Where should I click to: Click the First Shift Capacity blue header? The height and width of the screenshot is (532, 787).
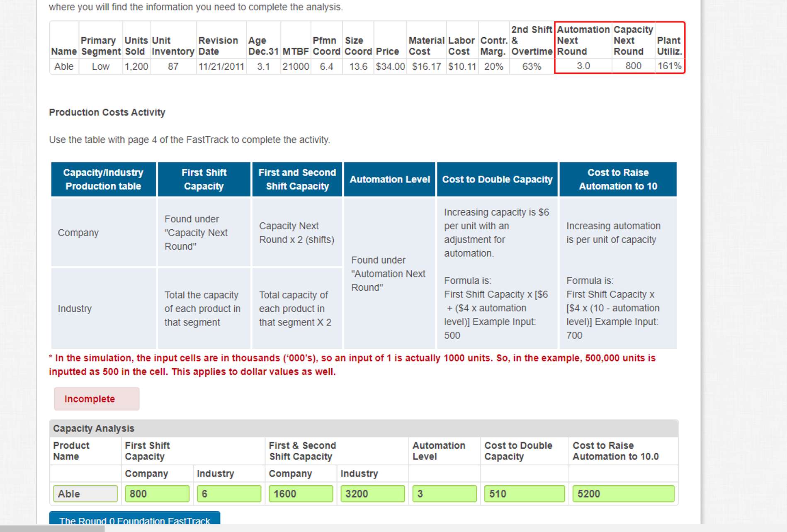point(204,179)
